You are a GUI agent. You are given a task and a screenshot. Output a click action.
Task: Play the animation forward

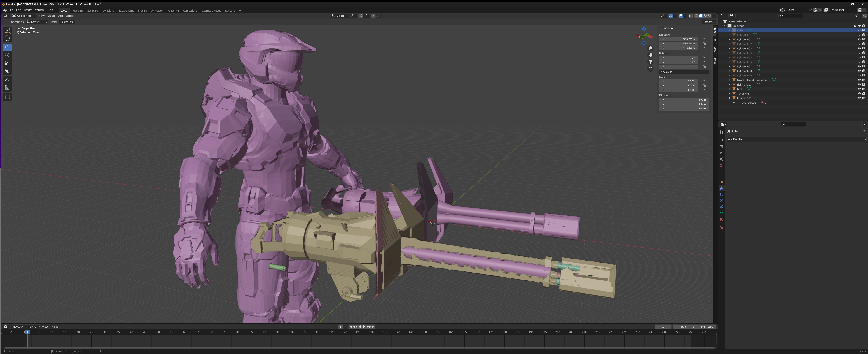(x=364, y=327)
